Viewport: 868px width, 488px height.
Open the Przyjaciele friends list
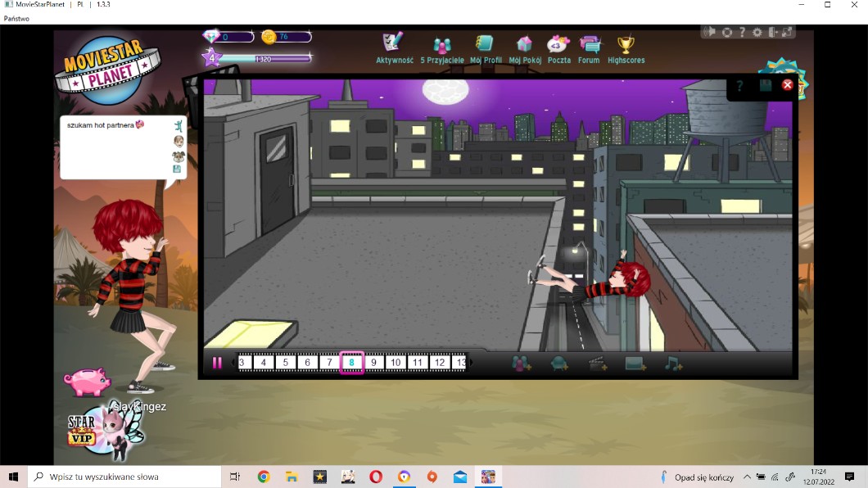[x=442, y=46]
